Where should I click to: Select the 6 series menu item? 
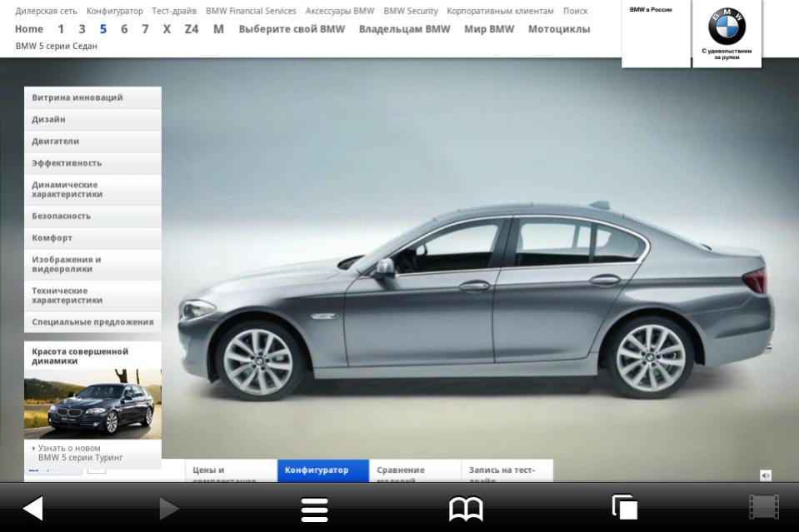pyautogui.click(x=124, y=29)
